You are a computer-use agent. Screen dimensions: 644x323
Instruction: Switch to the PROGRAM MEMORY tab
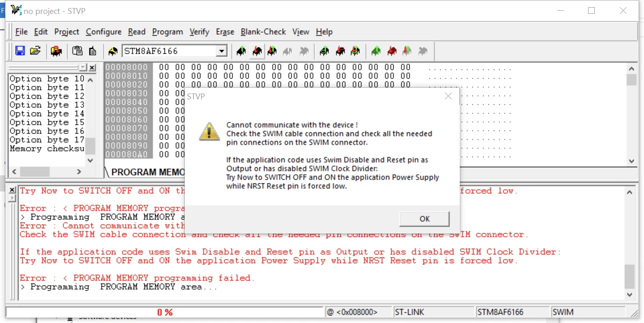pyautogui.click(x=148, y=172)
